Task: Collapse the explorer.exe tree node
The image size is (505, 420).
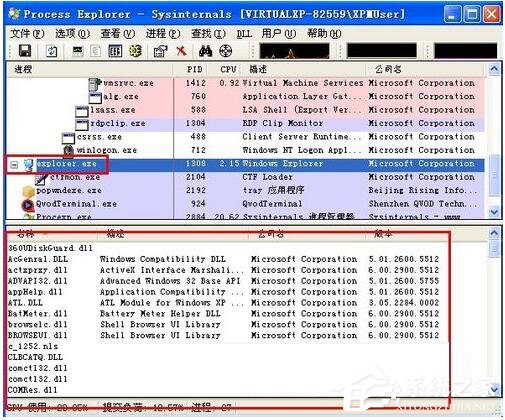Action: (x=14, y=164)
